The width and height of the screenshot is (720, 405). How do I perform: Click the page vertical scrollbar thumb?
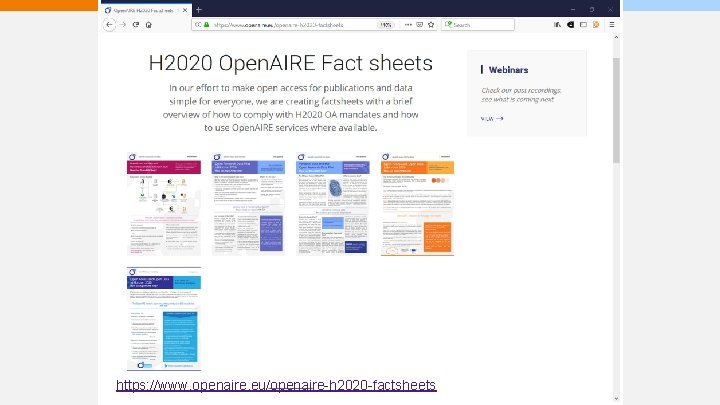[616, 110]
